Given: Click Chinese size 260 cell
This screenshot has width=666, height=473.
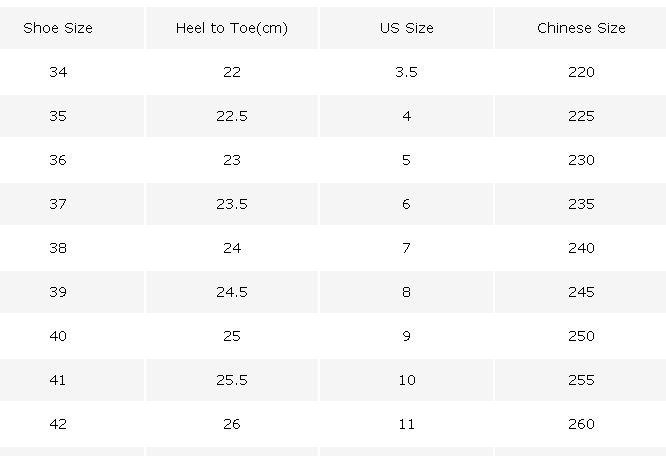Looking at the screenshot, I should (x=581, y=424).
